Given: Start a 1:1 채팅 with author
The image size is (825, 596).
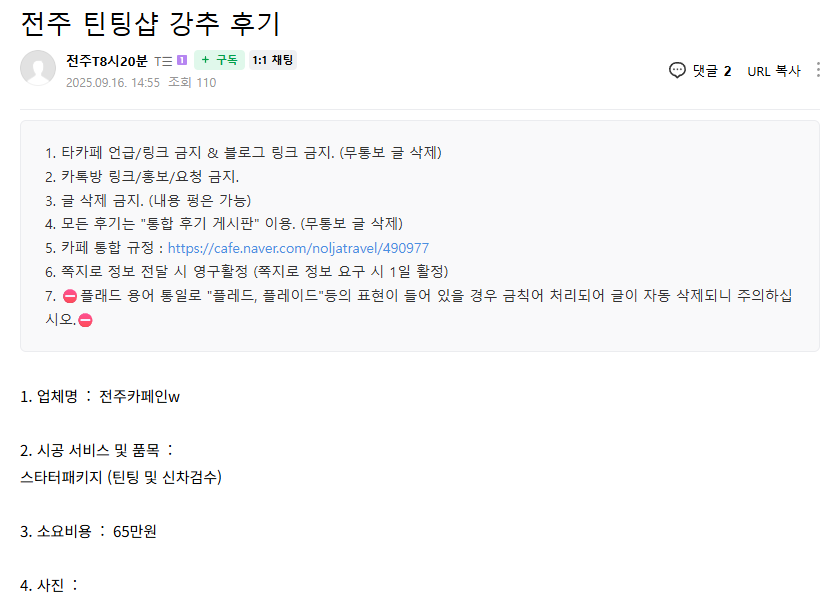Looking at the screenshot, I should (x=272, y=61).
